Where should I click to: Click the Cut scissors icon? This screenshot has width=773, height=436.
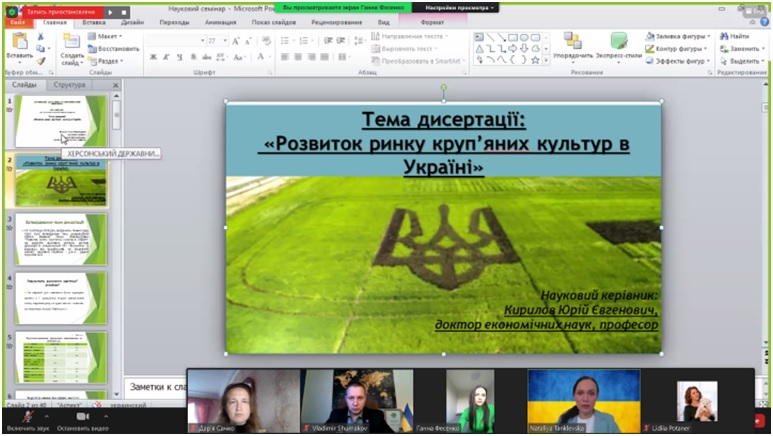pyautogui.click(x=41, y=36)
